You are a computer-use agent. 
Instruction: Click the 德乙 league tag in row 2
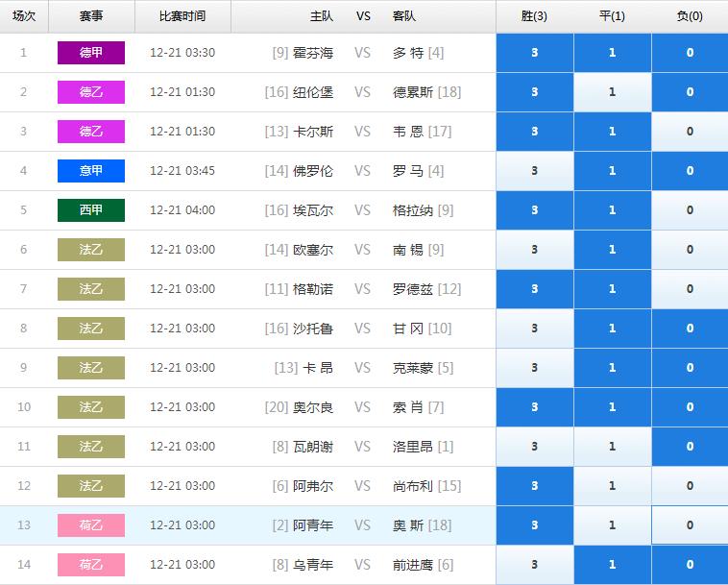[x=91, y=92]
